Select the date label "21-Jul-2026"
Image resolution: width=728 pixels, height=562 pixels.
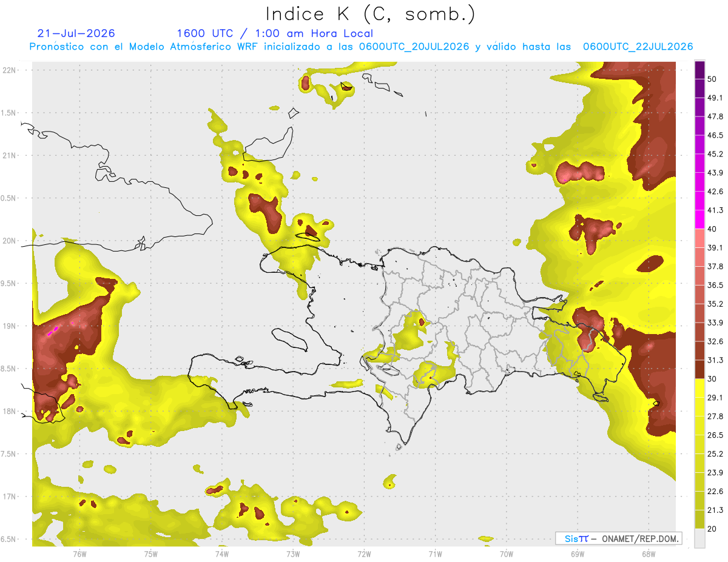pyautogui.click(x=76, y=33)
